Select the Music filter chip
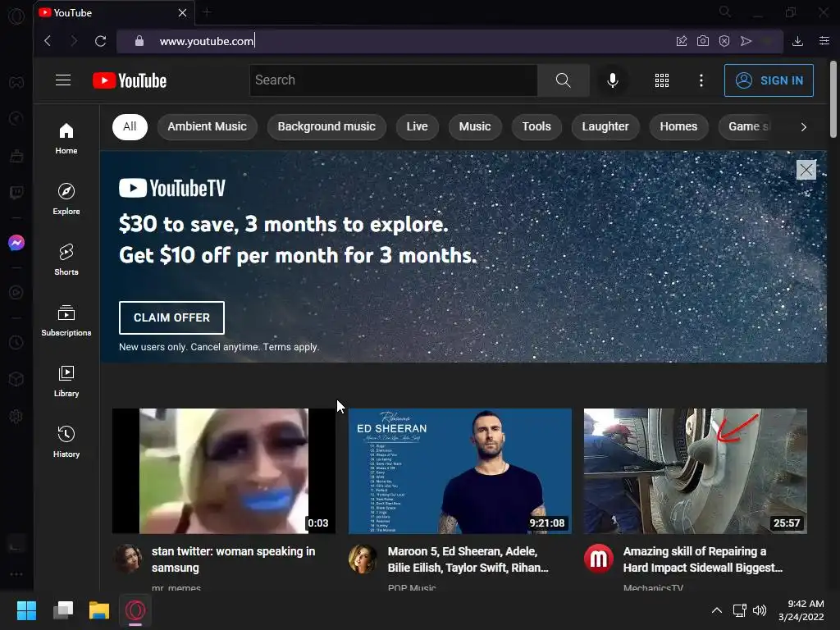 point(475,127)
